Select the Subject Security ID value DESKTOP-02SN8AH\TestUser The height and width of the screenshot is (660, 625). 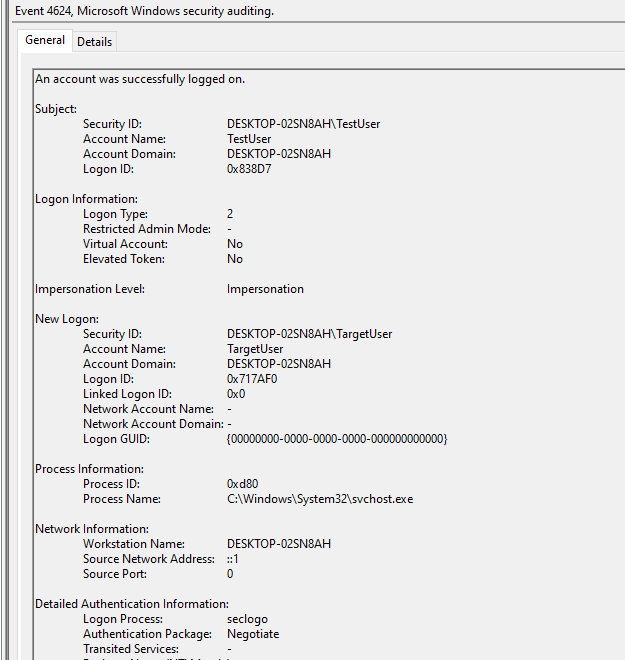[x=303, y=124]
